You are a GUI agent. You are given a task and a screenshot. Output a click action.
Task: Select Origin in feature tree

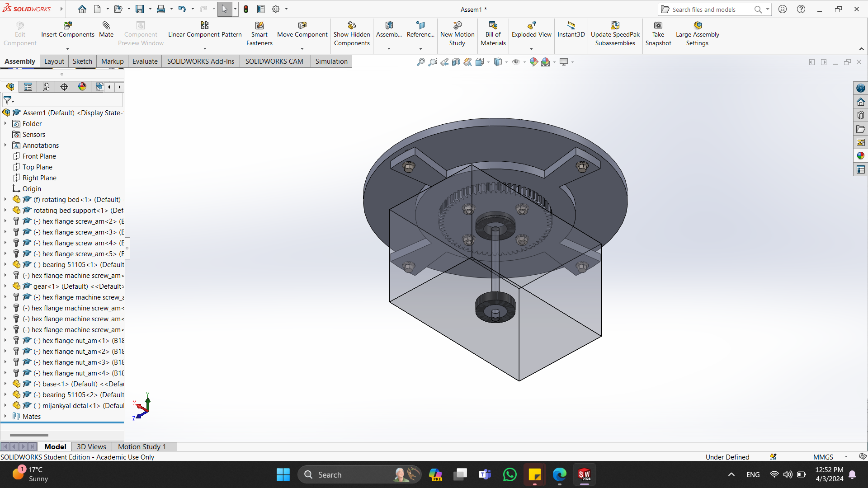(32, 188)
